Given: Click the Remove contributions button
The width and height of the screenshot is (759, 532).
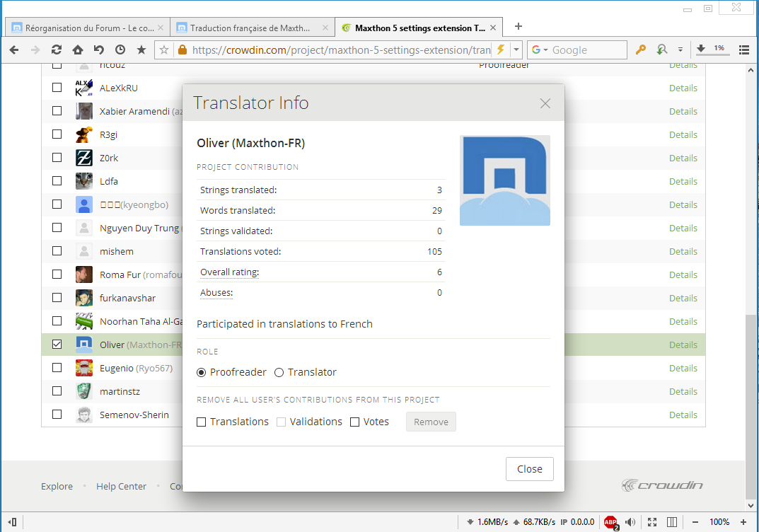Looking at the screenshot, I should pos(431,422).
